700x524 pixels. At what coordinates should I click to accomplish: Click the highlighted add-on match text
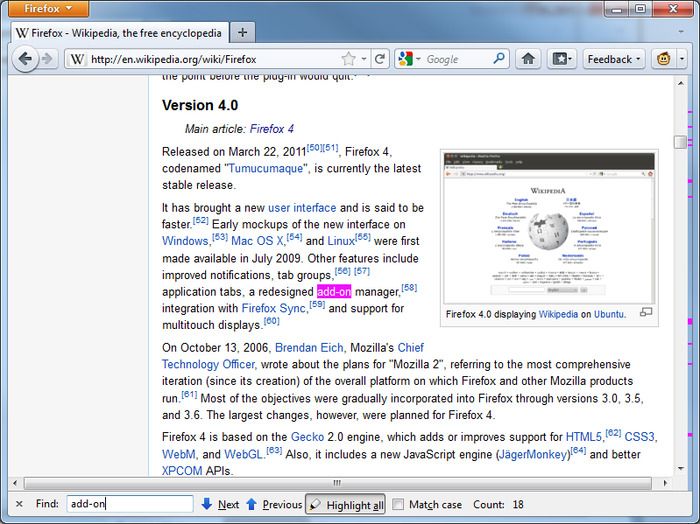click(x=334, y=291)
